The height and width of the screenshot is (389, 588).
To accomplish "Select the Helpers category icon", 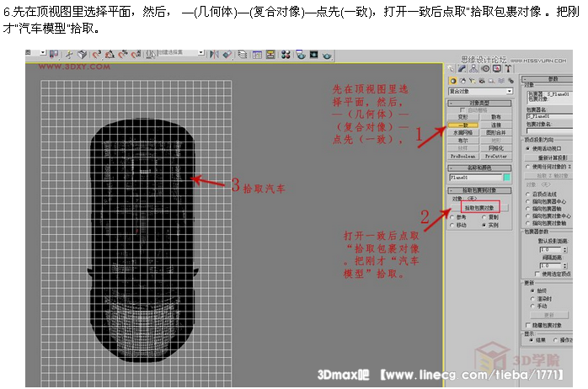I will (492, 81).
